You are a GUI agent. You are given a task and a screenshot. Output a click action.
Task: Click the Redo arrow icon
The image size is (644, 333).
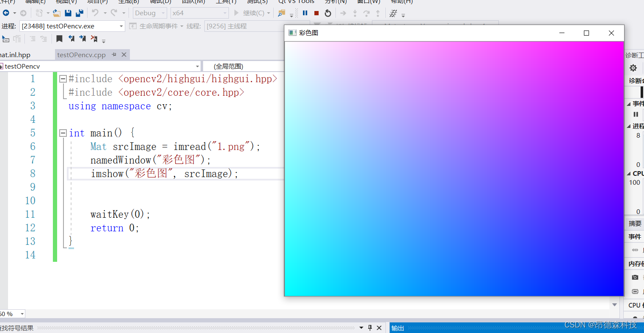click(x=114, y=13)
